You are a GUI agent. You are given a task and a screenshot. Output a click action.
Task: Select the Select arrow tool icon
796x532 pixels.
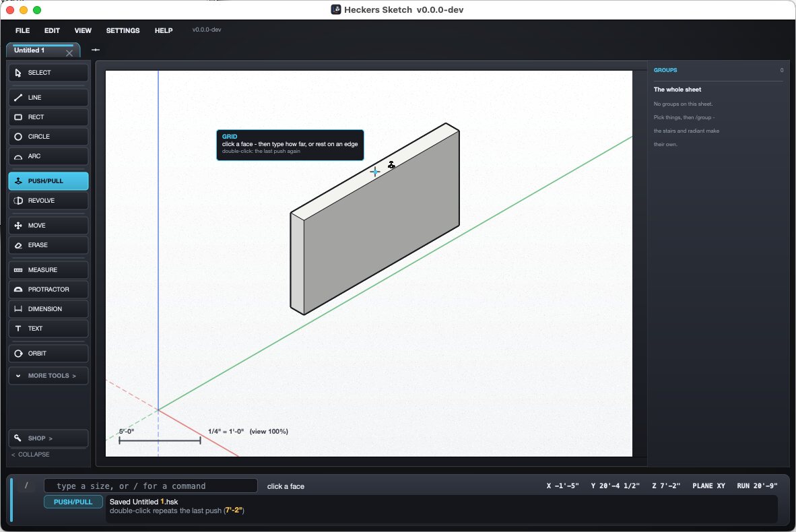pyautogui.click(x=18, y=73)
